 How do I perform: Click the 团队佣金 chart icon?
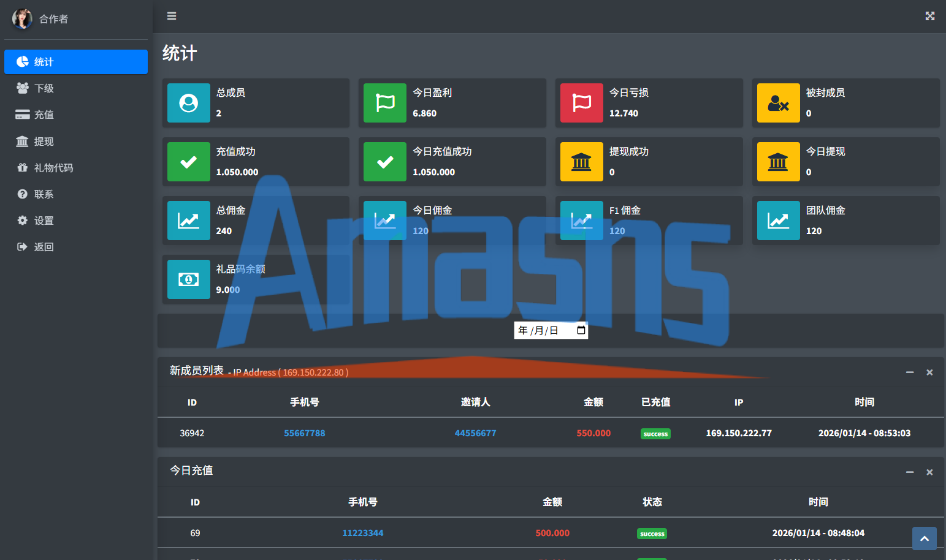[779, 221]
